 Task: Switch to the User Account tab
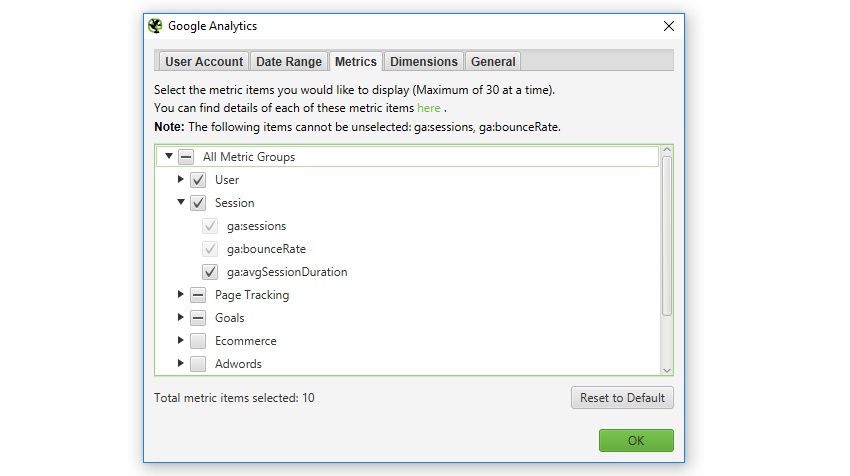click(x=204, y=61)
